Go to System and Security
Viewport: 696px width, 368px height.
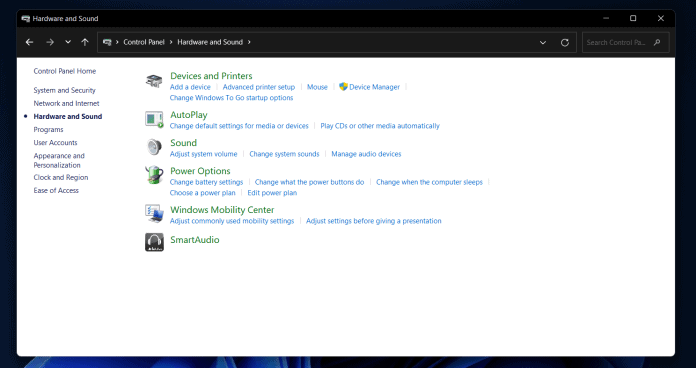64,90
